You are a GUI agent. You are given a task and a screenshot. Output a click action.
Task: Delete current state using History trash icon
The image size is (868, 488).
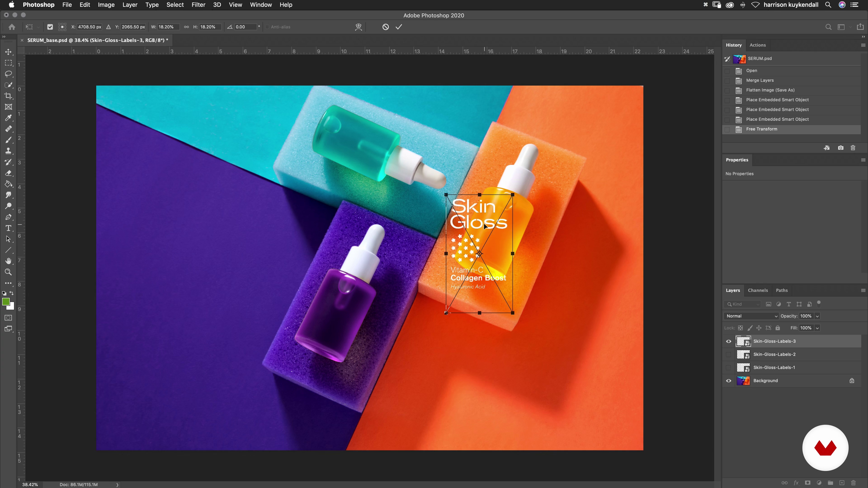point(853,148)
